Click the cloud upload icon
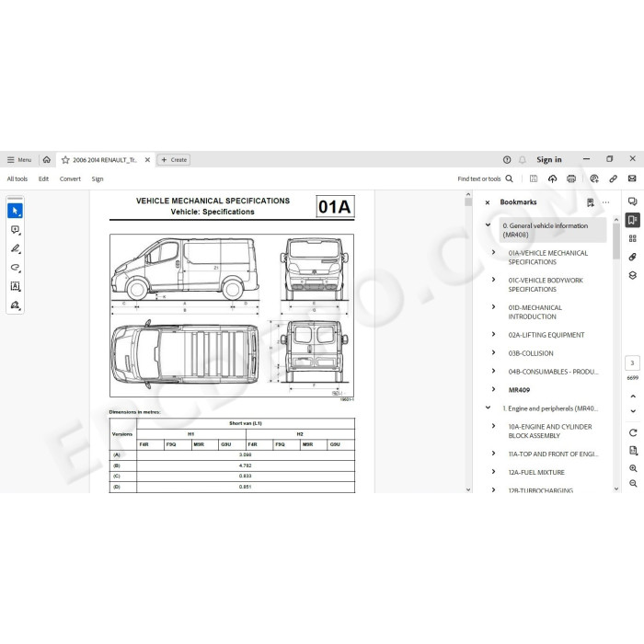The width and height of the screenshot is (644, 644). click(552, 178)
